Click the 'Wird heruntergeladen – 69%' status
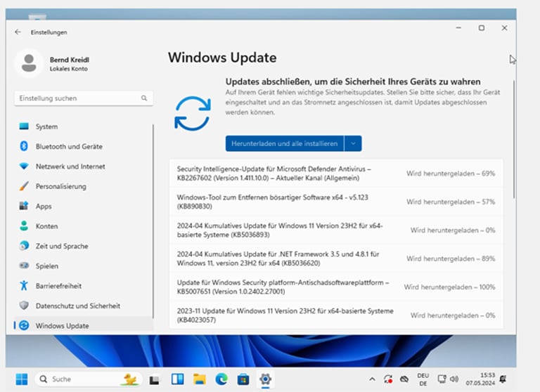540x392 pixels. (x=451, y=174)
